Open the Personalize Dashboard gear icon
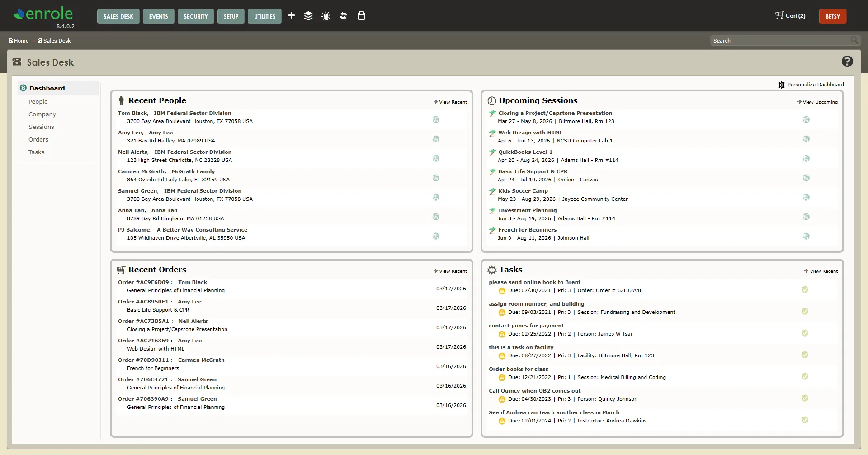 (782, 85)
